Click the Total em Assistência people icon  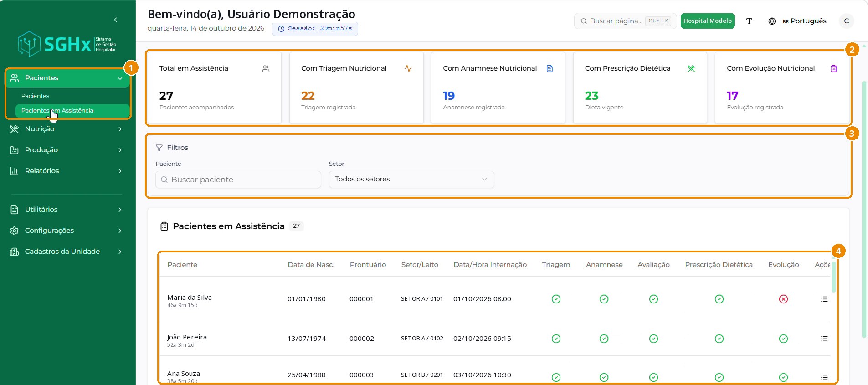(x=266, y=68)
